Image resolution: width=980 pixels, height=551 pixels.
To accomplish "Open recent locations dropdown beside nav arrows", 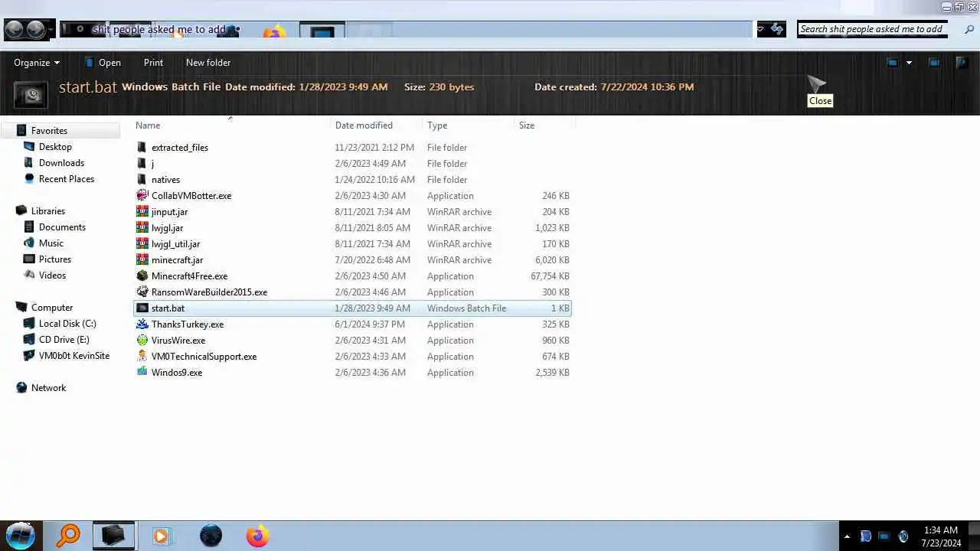I will pos(51,30).
